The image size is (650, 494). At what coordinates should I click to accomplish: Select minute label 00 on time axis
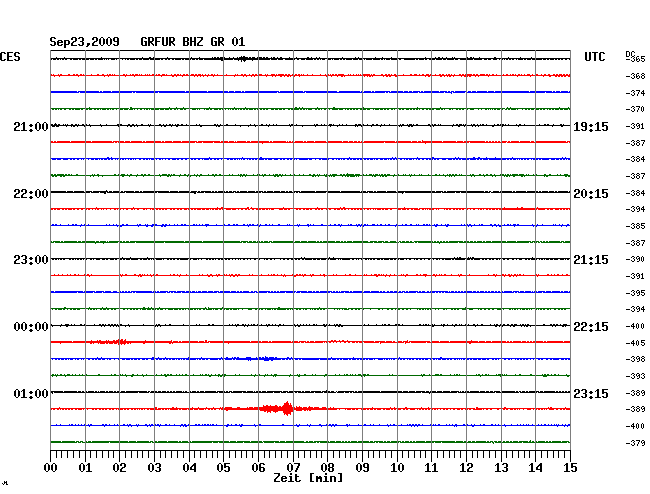point(51,468)
